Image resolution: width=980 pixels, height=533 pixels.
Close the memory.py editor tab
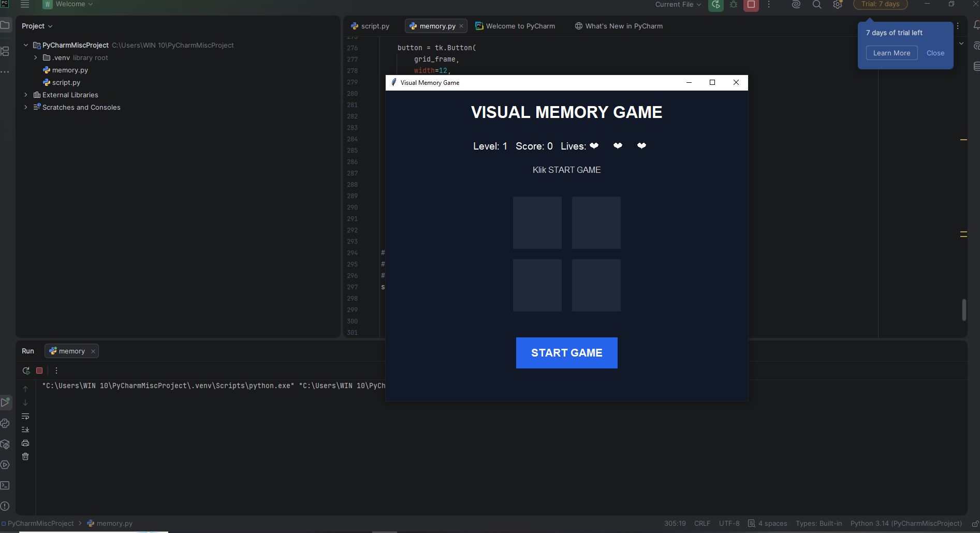coord(461,26)
